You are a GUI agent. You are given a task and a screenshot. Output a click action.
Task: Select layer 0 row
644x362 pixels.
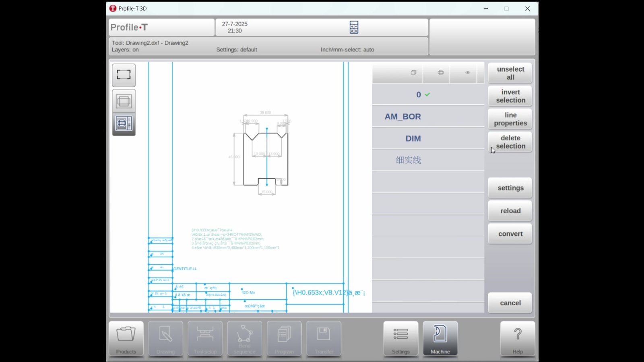point(428,95)
